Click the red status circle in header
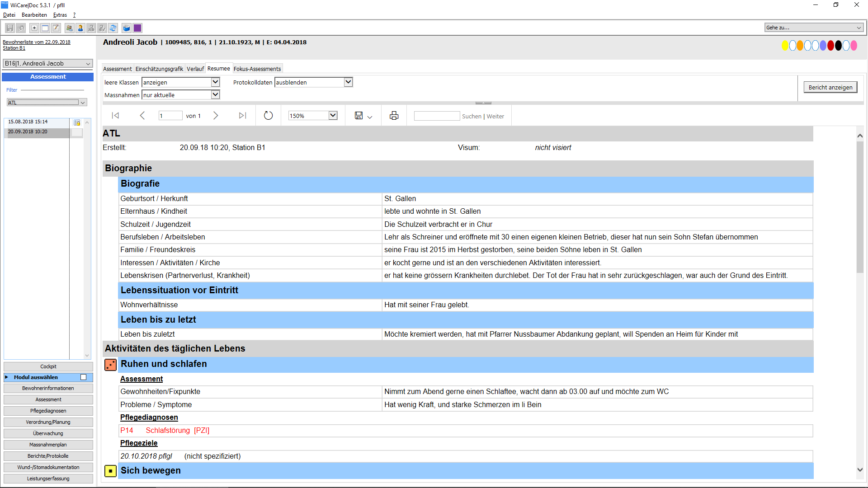Image resolution: width=868 pixels, height=488 pixels. [830, 46]
